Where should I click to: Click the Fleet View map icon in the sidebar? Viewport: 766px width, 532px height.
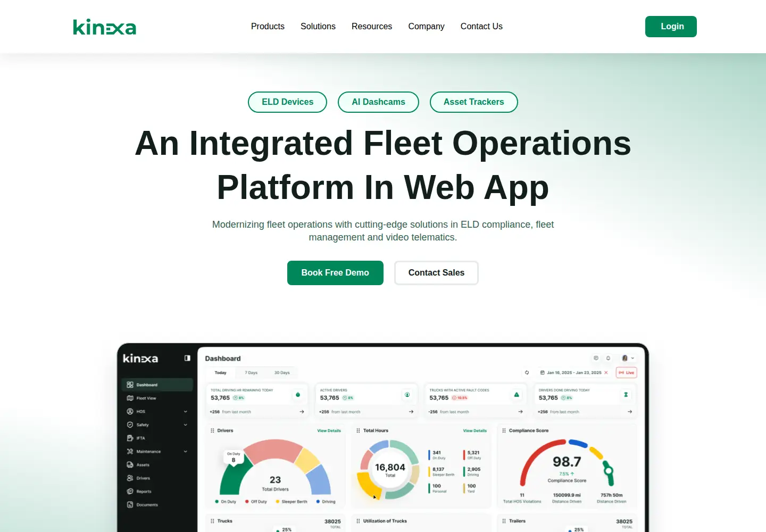[130, 398]
